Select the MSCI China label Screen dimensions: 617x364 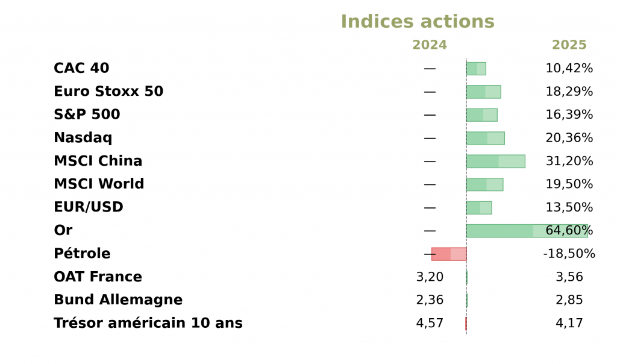pos(98,162)
